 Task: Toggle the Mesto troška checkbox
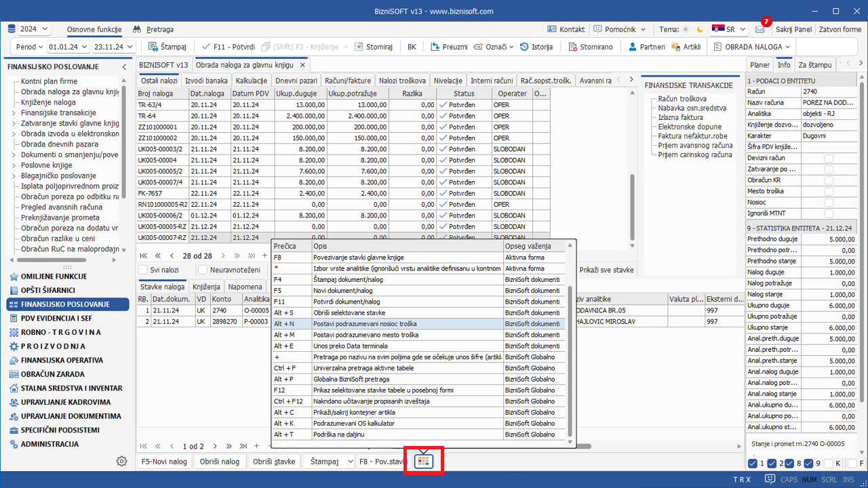click(x=829, y=191)
